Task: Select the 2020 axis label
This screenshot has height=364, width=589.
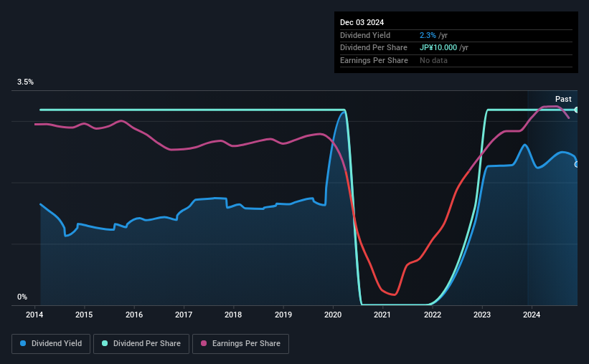Action: point(333,315)
